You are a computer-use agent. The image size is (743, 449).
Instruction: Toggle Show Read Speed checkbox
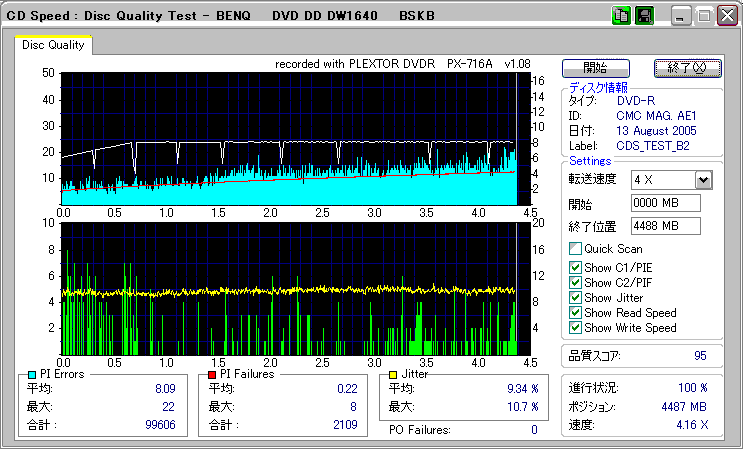(575, 313)
